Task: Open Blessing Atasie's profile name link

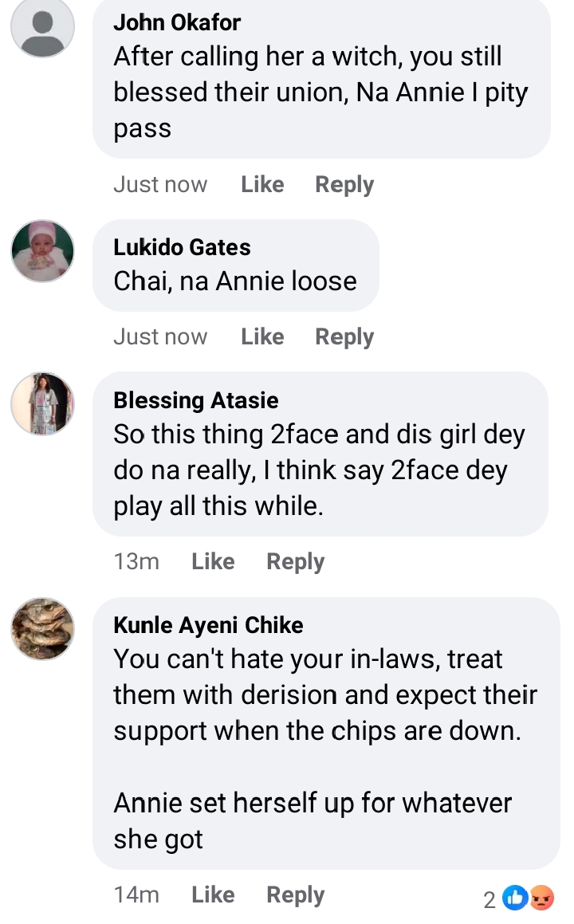Action: (196, 399)
